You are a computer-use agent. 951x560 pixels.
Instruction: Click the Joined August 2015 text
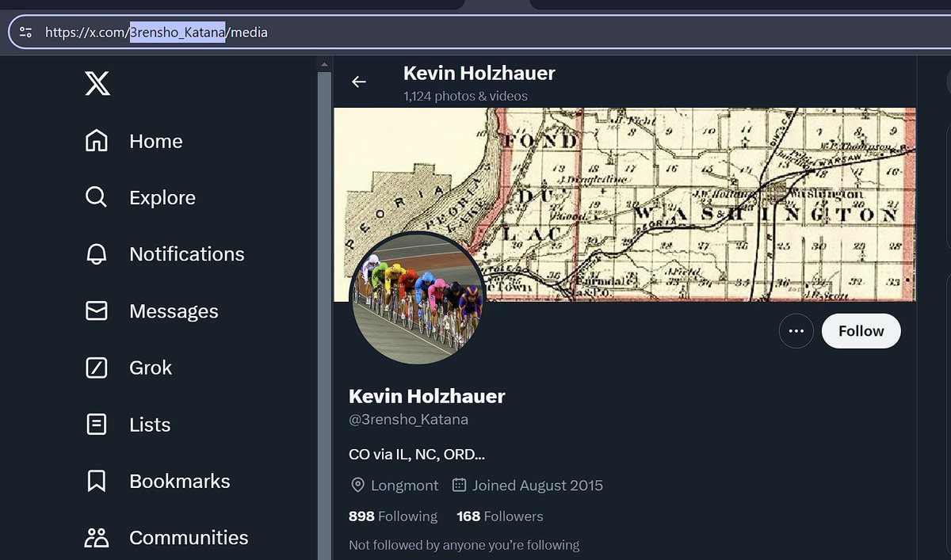tap(537, 485)
